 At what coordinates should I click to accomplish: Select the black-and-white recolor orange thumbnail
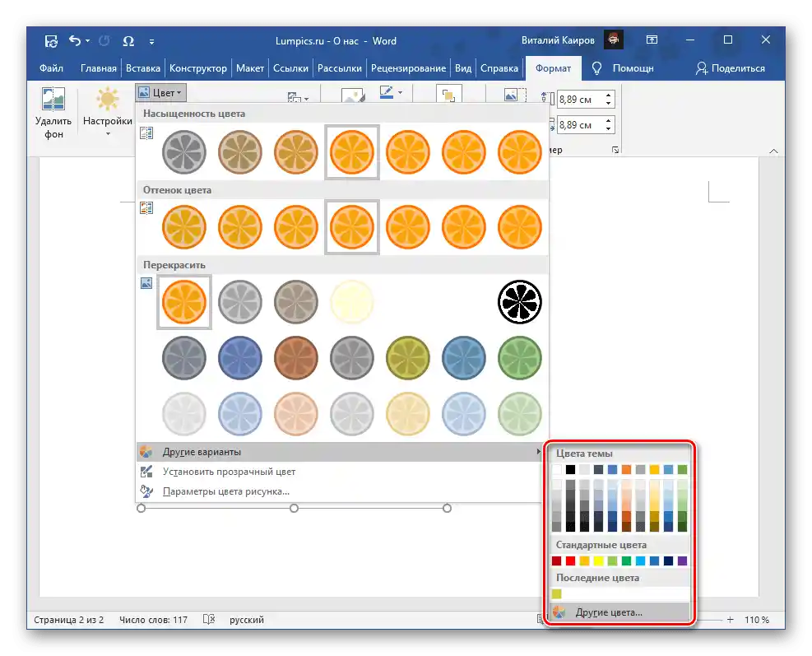[520, 302]
